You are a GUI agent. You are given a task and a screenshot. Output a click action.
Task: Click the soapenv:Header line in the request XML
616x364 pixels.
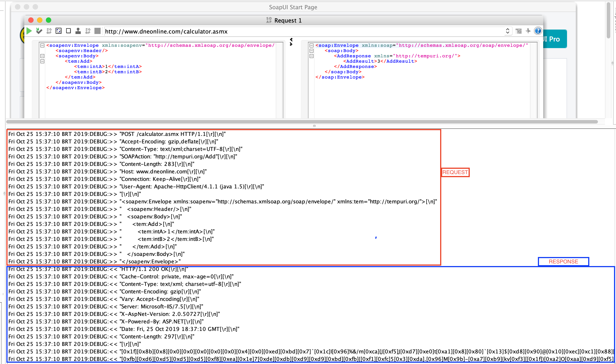[x=82, y=51]
